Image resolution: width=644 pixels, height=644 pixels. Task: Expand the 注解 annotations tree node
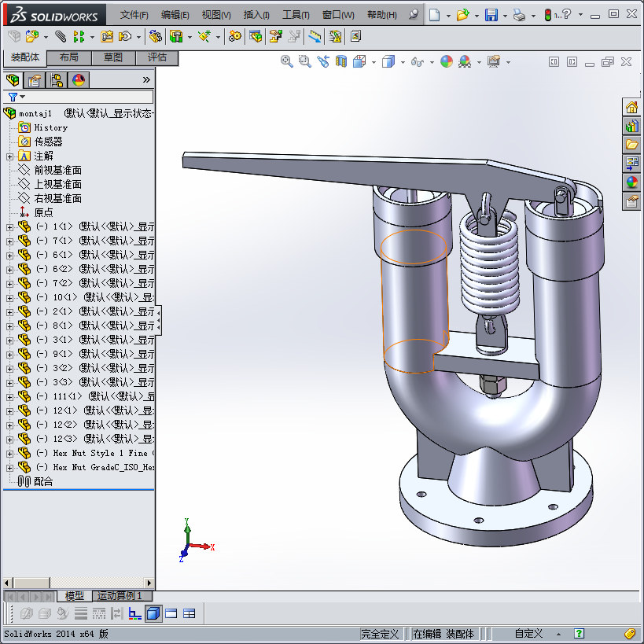point(9,156)
